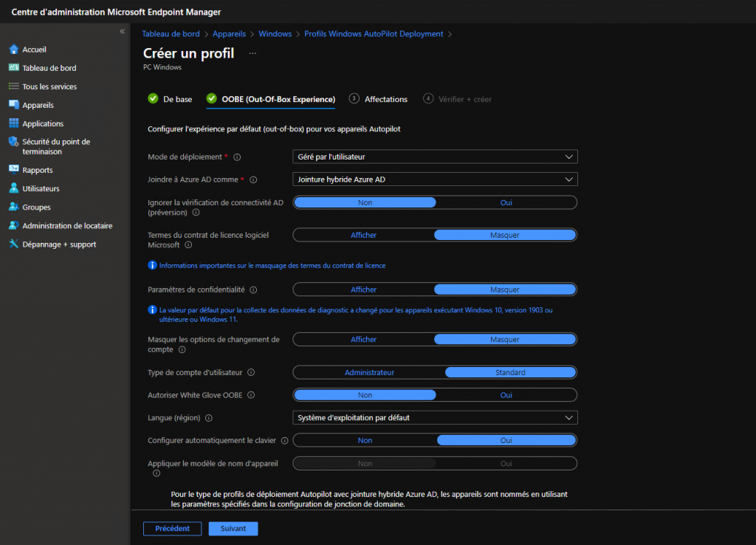
Task: Choose Masquer for Termes du contrat de licence
Action: (x=505, y=235)
